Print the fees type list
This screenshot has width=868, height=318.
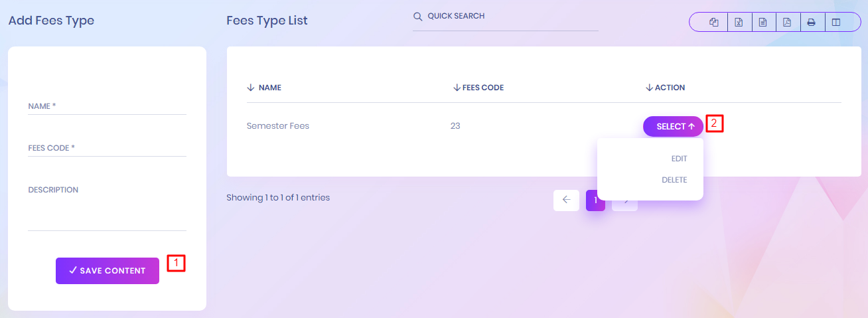click(811, 23)
